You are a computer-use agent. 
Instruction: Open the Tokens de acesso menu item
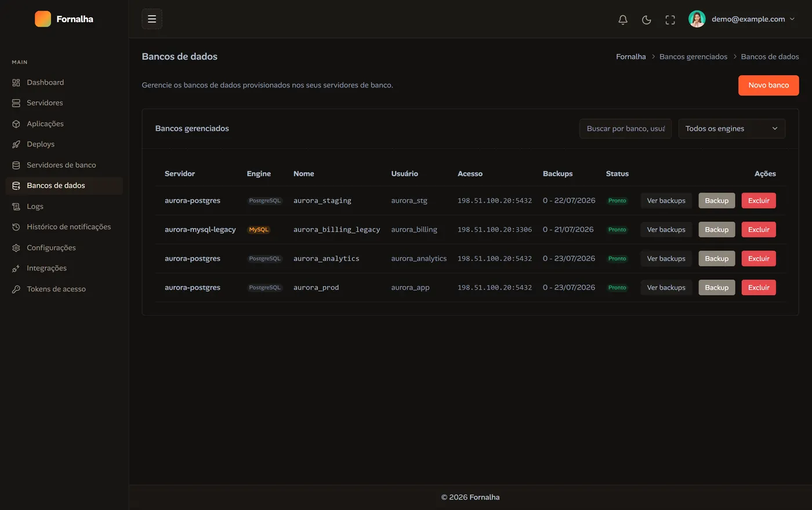click(64, 289)
